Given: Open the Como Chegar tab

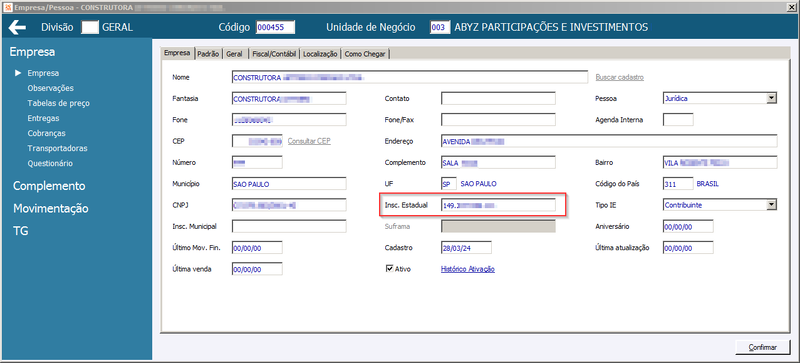Looking at the screenshot, I should pos(366,54).
